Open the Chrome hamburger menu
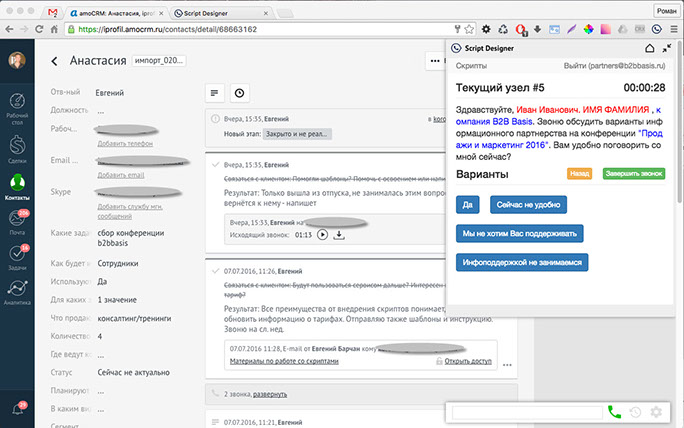The width and height of the screenshot is (684, 428). [x=671, y=31]
